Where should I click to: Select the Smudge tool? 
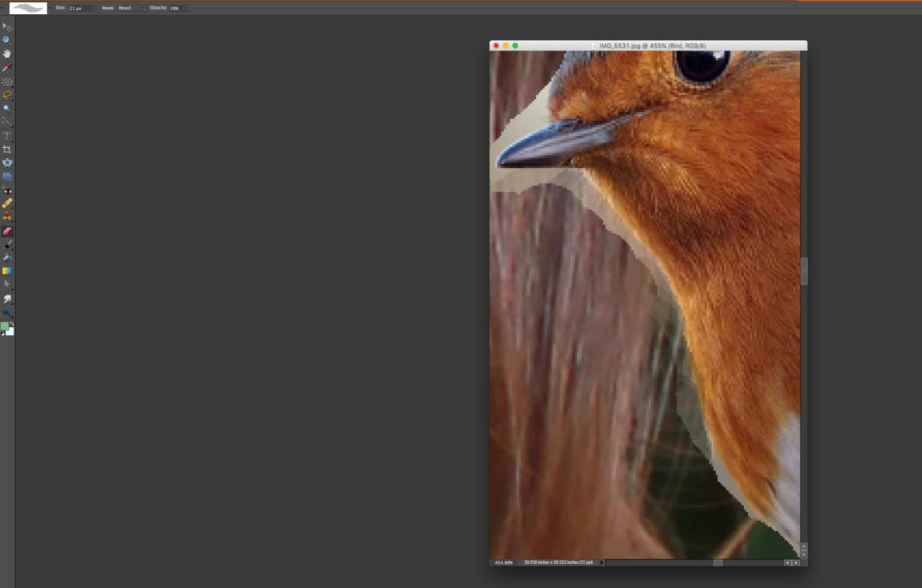pos(7,298)
